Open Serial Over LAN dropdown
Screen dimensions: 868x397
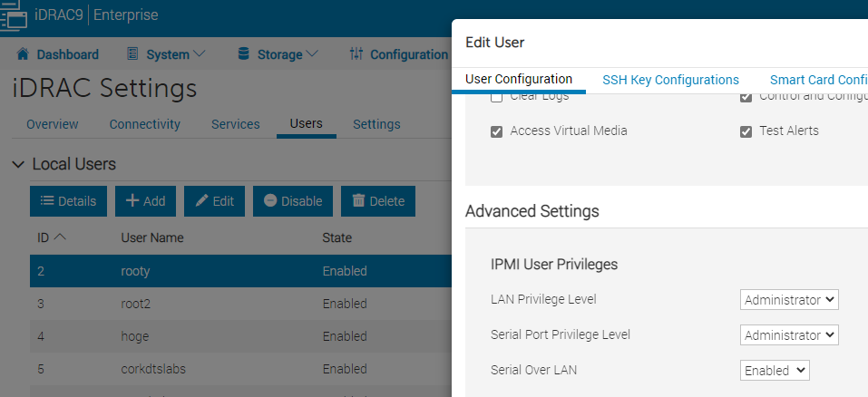point(775,371)
